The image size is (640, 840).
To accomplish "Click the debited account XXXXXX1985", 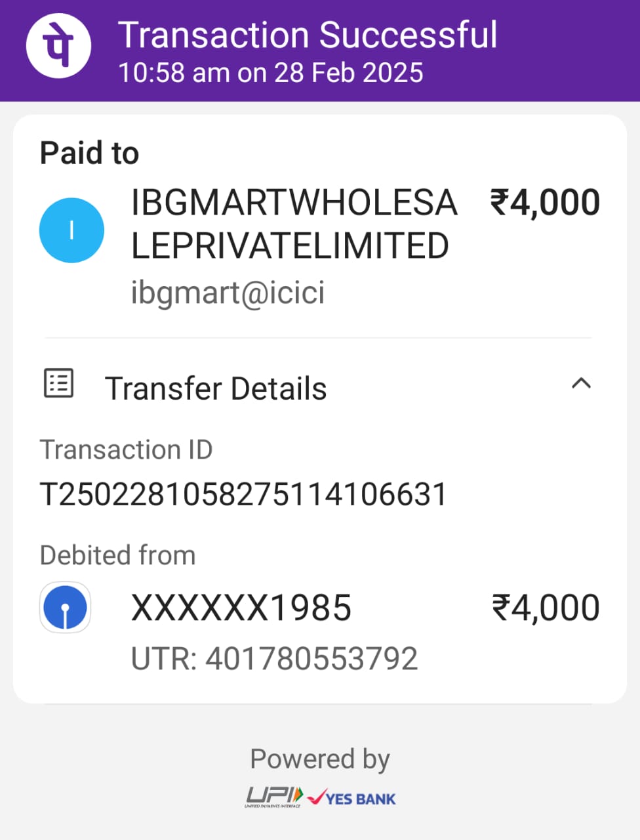I will [241, 608].
